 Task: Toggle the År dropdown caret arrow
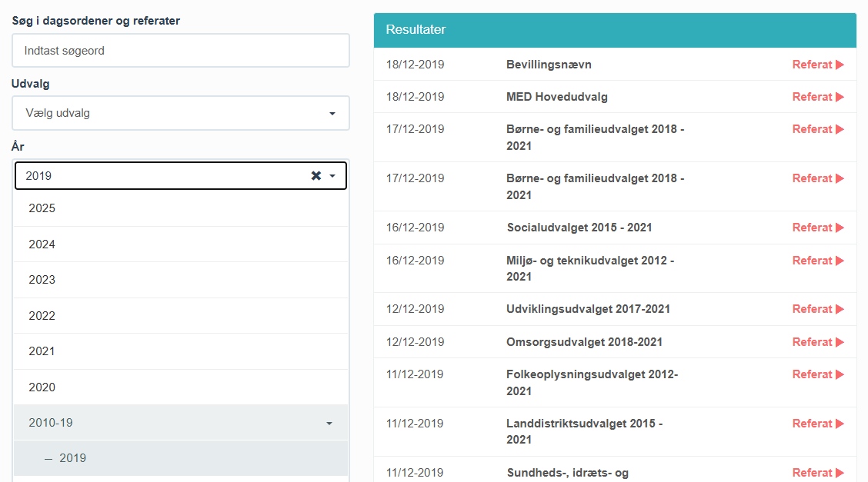point(332,176)
